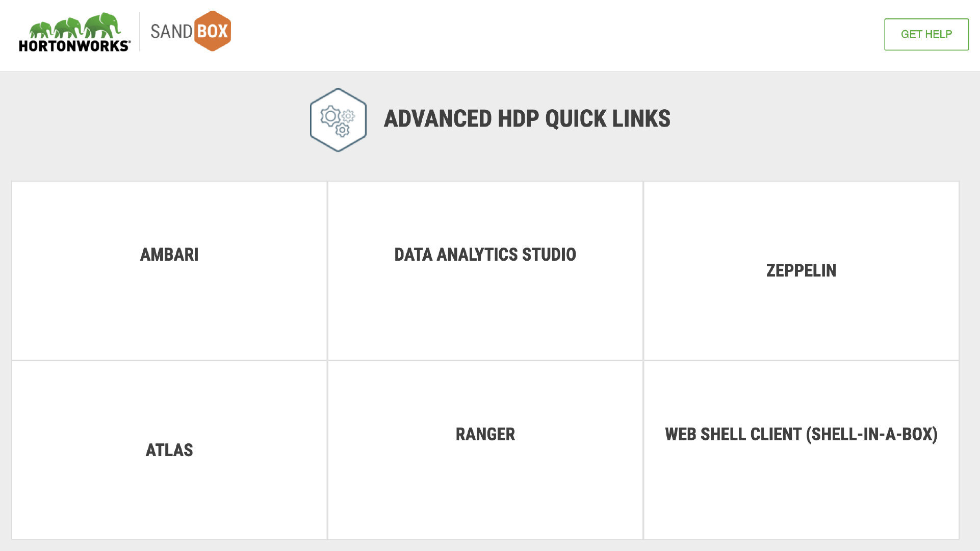Open the DATA ANALYTICS STUDIO link
980x551 pixels.
(485, 254)
